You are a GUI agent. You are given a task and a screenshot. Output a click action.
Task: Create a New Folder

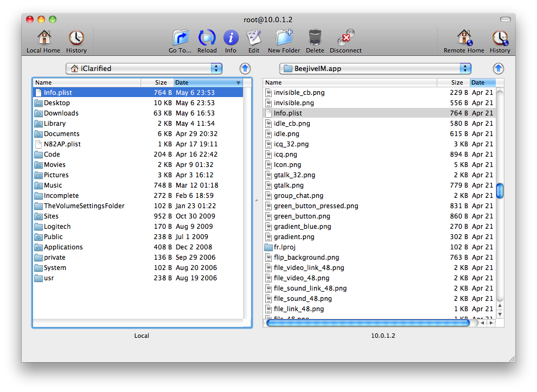(284, 39)
